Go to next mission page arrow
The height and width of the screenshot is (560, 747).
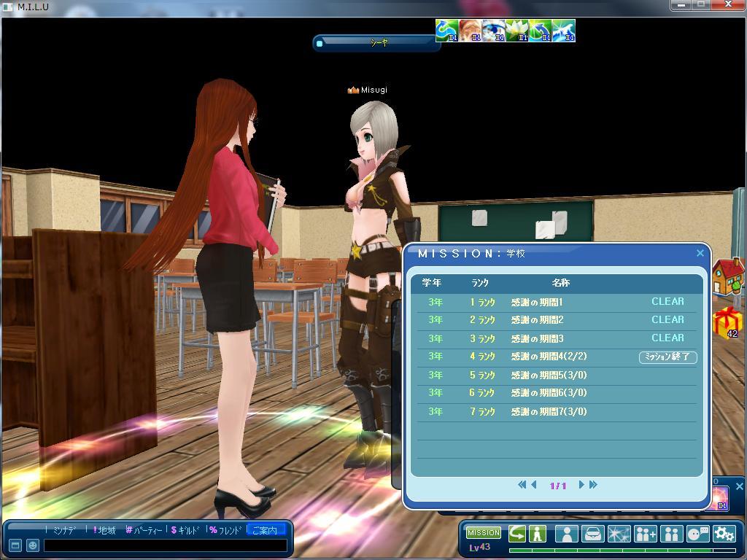[581, 485]
